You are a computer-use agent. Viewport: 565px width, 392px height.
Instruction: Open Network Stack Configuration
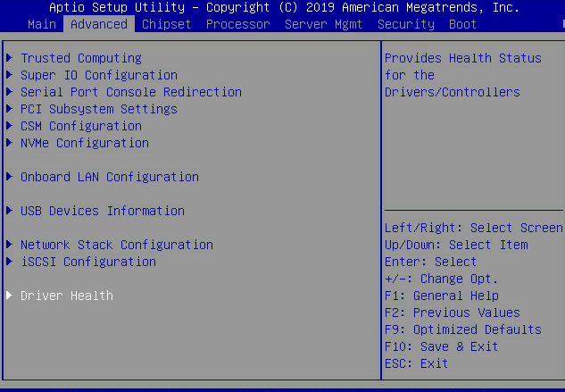116,245
